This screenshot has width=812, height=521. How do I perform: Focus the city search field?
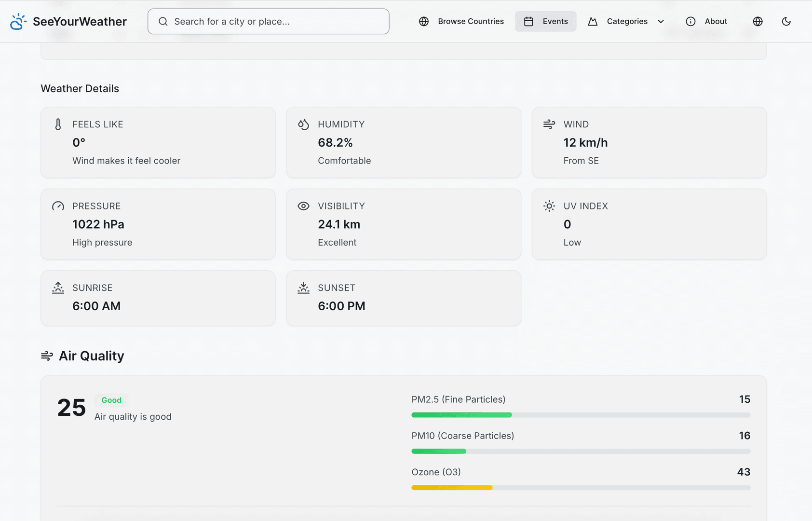268,21
